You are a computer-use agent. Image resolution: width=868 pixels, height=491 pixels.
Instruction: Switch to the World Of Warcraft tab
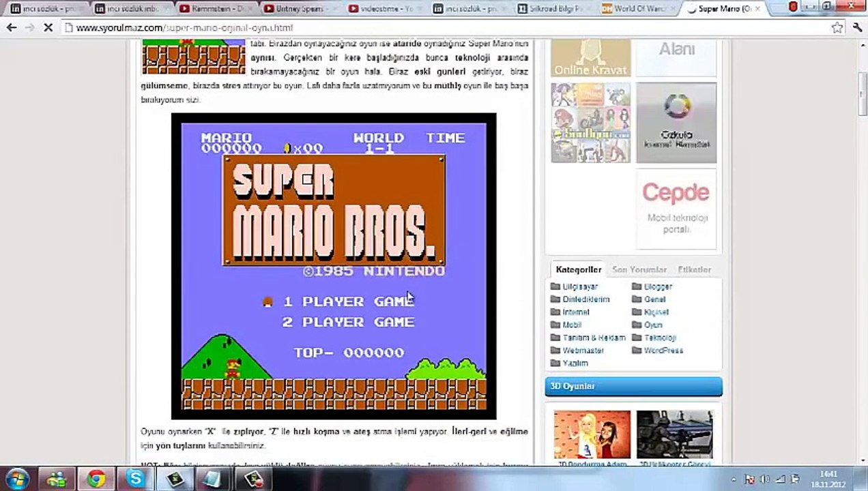(639, 9)
